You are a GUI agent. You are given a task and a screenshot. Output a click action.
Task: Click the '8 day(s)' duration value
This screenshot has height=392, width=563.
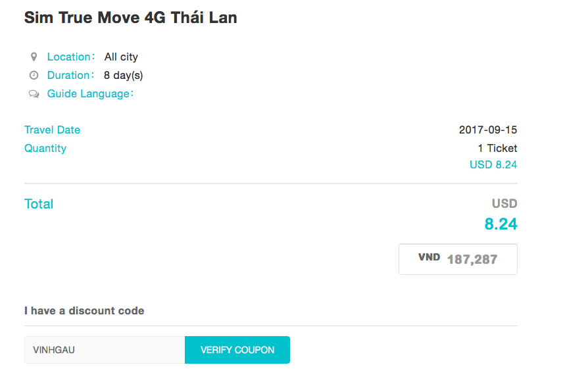[x=123, y=76]
